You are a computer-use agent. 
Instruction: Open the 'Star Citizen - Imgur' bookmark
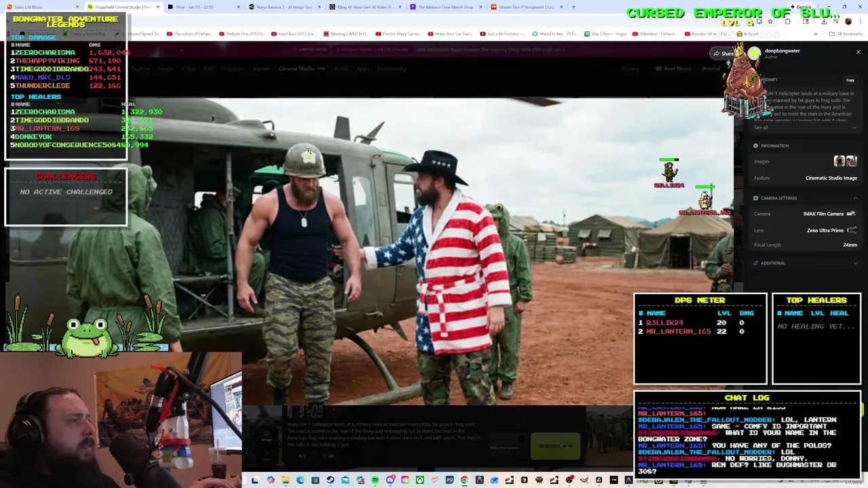[606, 33]
